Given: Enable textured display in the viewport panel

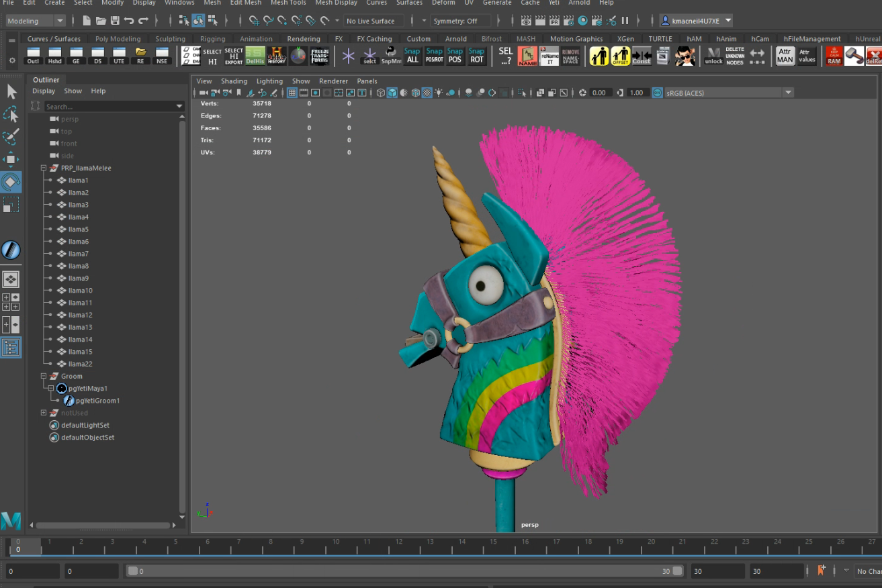Looking at the screenshot, I should 429,93.
